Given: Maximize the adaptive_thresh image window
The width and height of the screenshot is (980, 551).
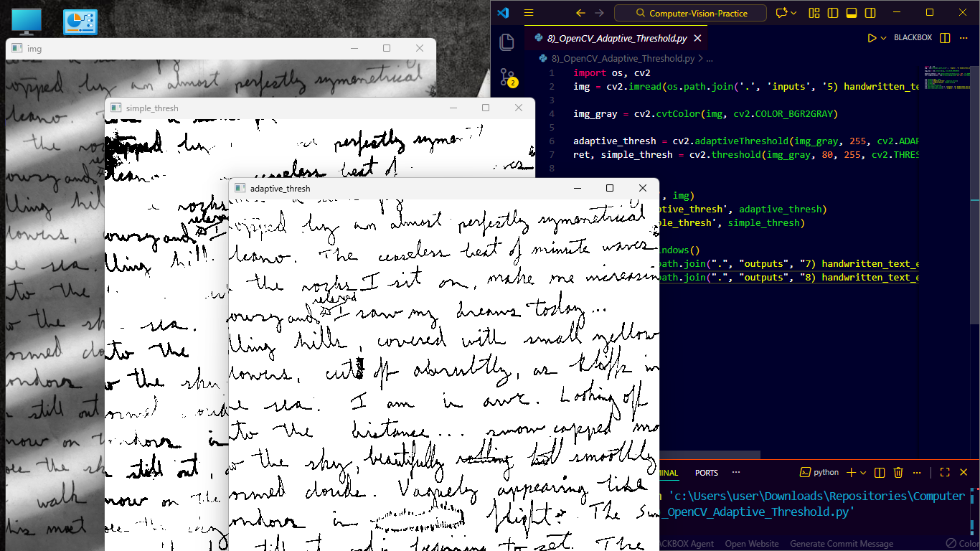Looking at the screenshot, I should click(x=610, y=188).
